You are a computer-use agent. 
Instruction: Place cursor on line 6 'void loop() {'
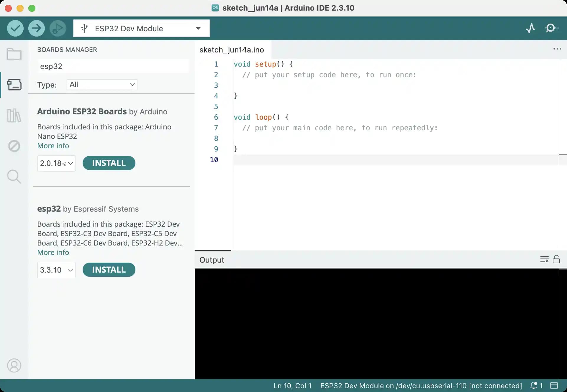pos(261,117)
